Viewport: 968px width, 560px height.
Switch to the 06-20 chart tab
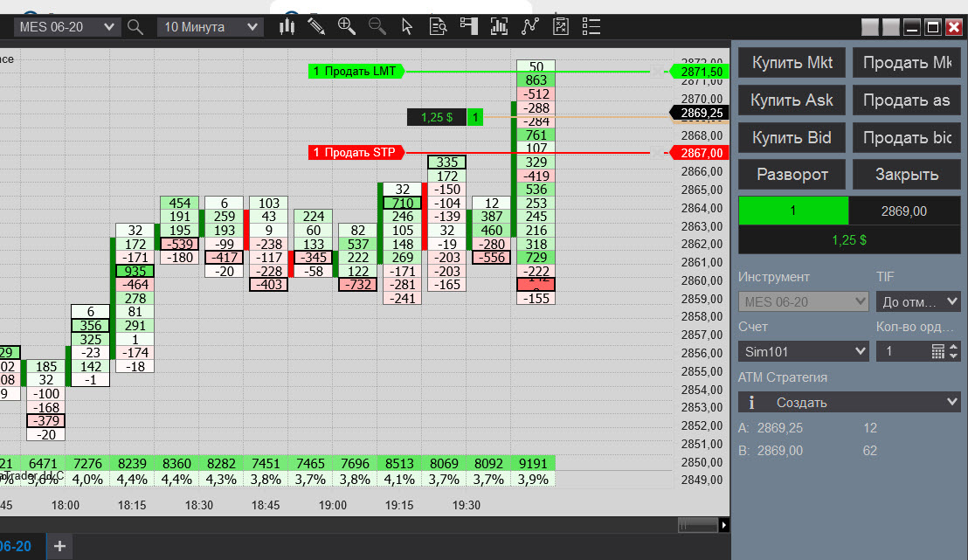point(14,546)
